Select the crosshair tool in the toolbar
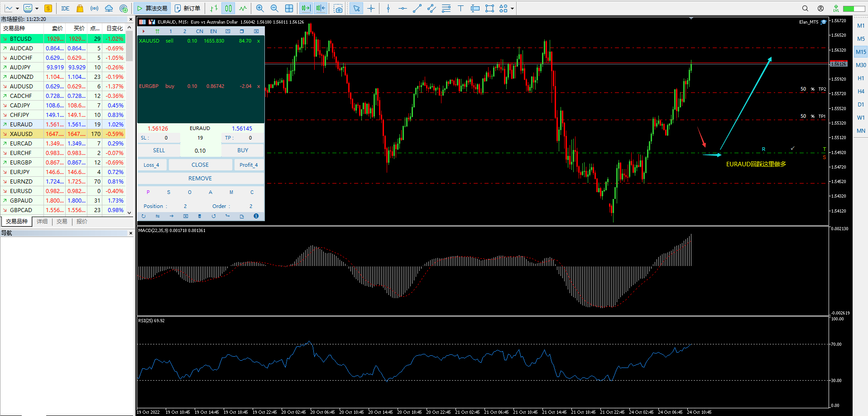 371,8
